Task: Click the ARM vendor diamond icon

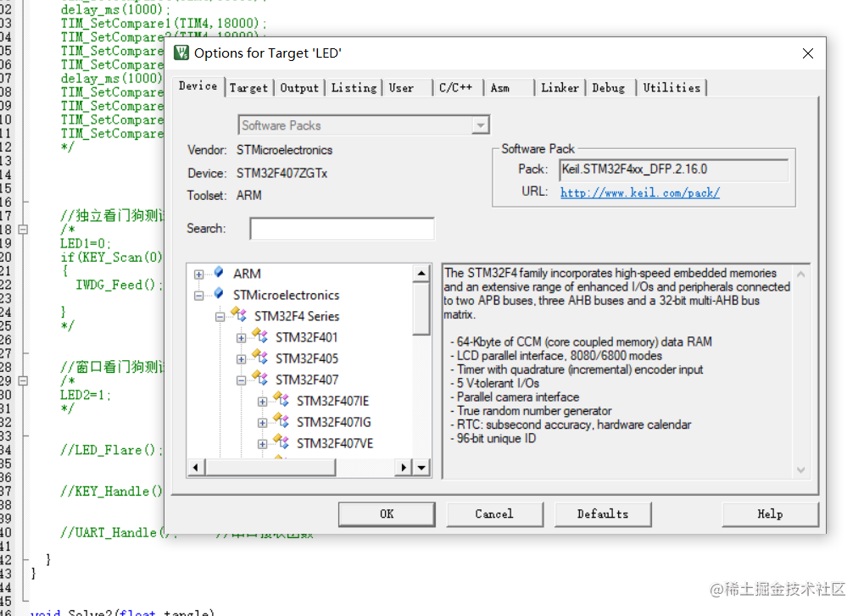Action: click(219, 273)
